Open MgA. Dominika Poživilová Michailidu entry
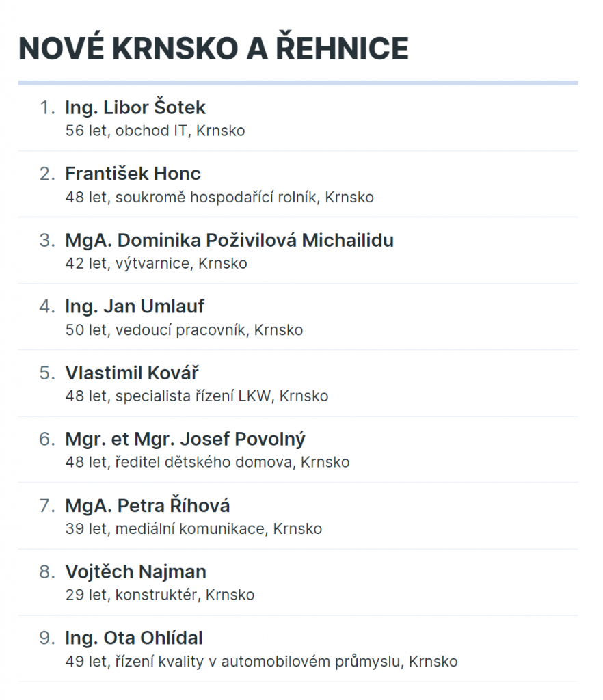 pyautogui.click(x=230, y=240)
